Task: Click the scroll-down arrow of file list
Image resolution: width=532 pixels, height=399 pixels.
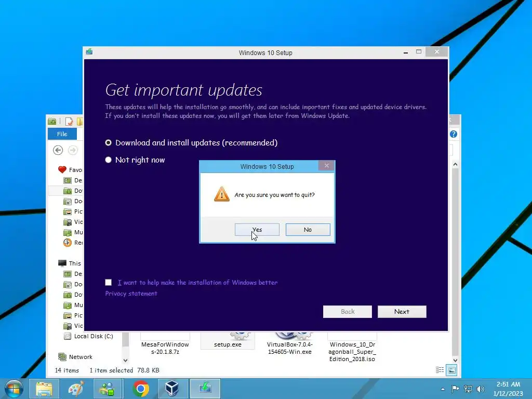Action: point(455,361)
